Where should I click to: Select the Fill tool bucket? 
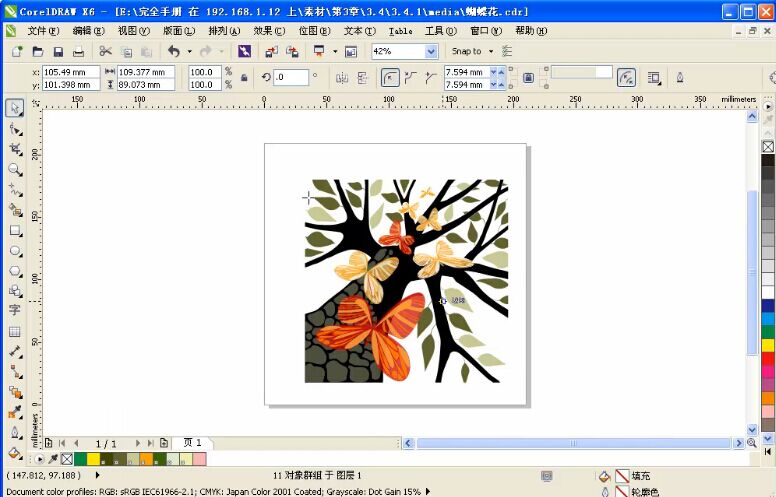(15, 452)
